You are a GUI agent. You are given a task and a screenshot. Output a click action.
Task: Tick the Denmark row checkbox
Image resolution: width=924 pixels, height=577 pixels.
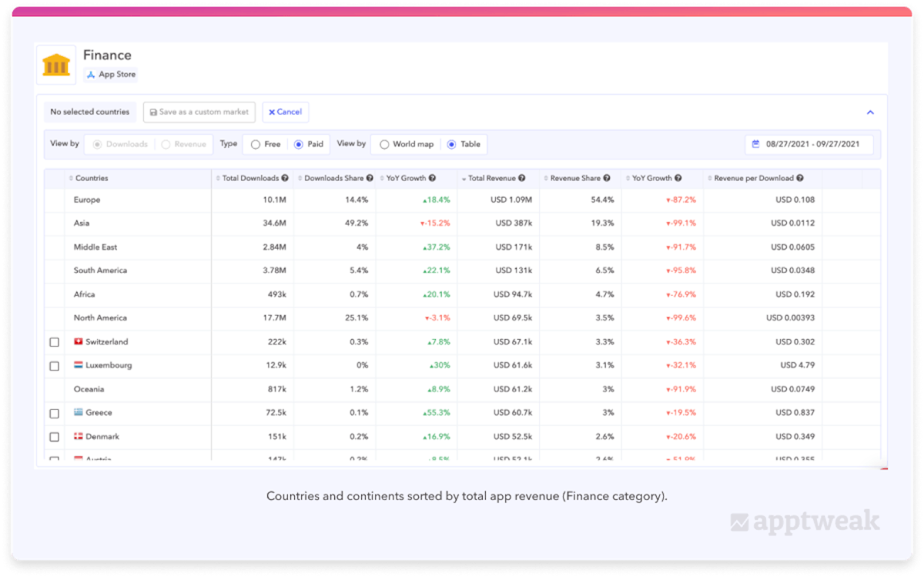pos(55,437)
